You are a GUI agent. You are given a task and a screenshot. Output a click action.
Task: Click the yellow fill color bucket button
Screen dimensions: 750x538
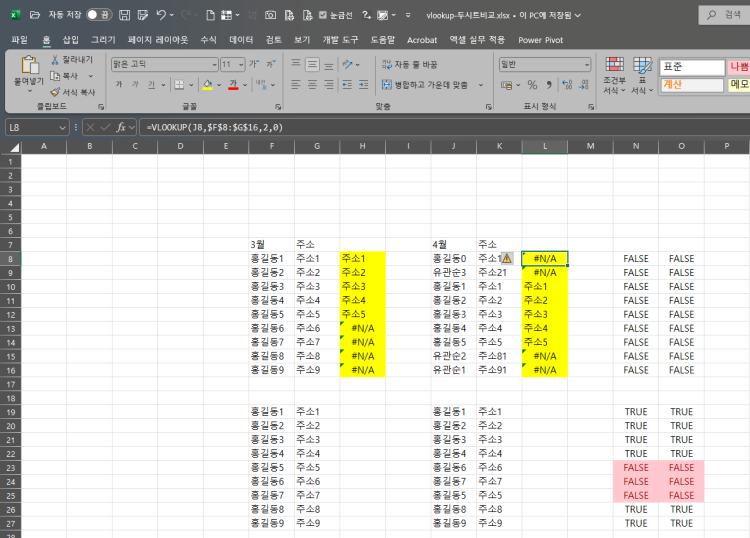(x=207, y=85)
